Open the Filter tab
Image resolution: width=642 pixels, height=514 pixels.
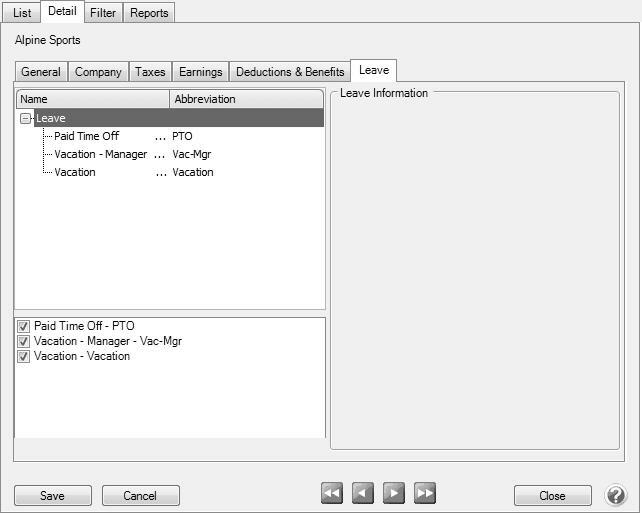point(102,13)
